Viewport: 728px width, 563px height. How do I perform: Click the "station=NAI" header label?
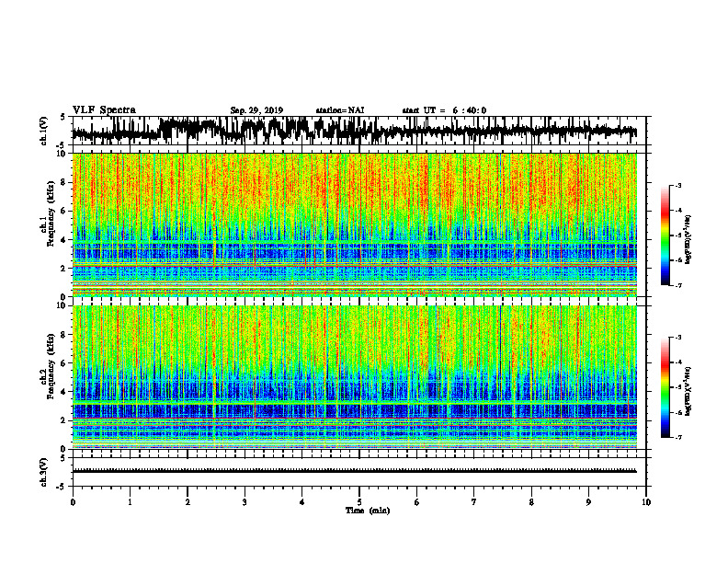340,110
